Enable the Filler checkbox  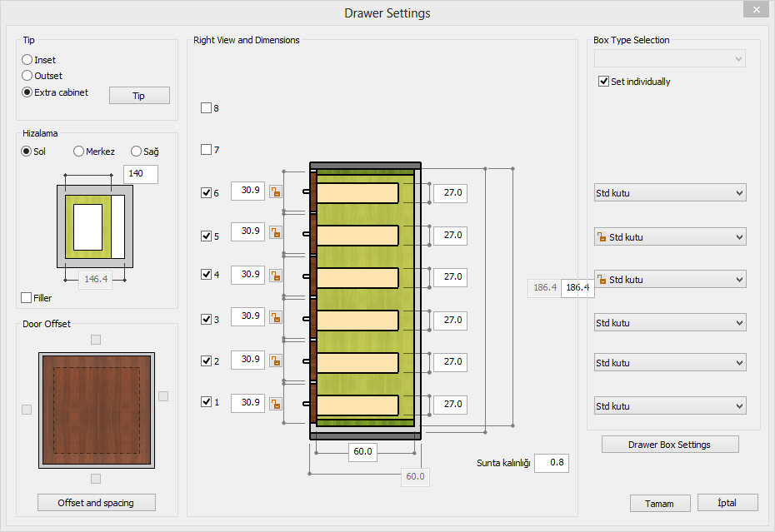click(x=27, y=297)
